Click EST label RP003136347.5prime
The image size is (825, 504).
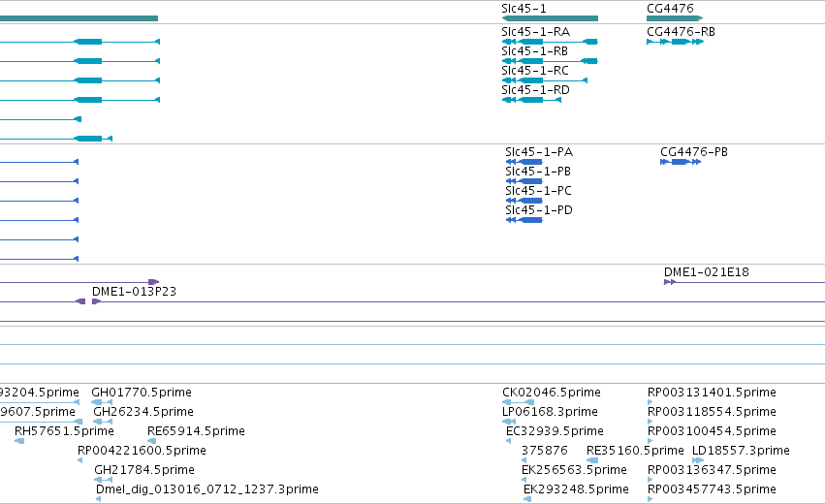pyautogui.click(x=712, y=470)
